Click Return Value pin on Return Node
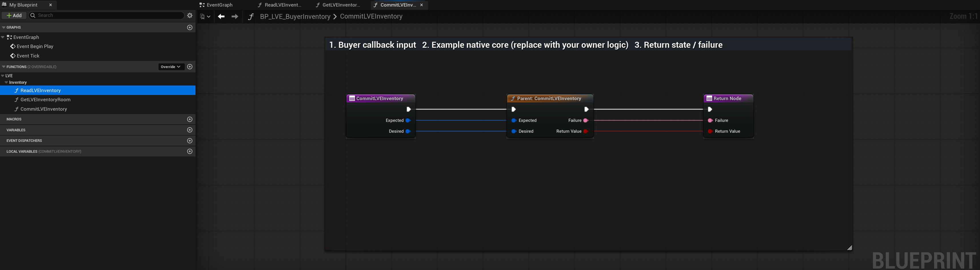 (x=710, y=131)
